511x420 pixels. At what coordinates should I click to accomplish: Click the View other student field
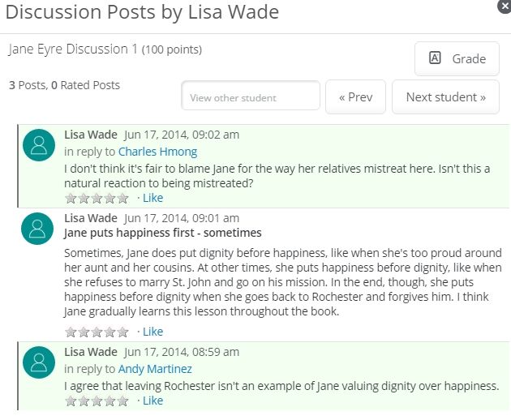coord(251,96)
